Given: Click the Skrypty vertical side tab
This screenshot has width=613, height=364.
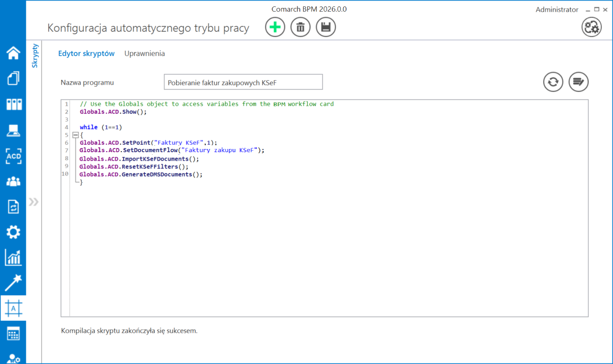Looking at the screenshot, I should pos(35,56).
